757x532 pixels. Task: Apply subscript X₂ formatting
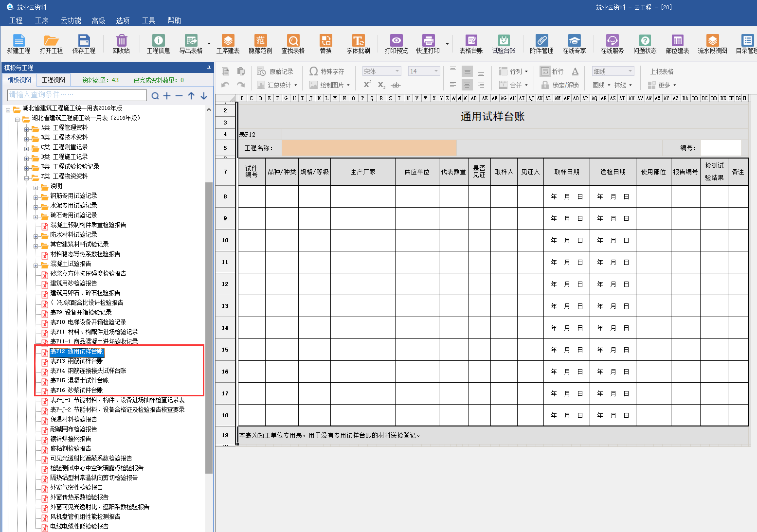(382, 85)
